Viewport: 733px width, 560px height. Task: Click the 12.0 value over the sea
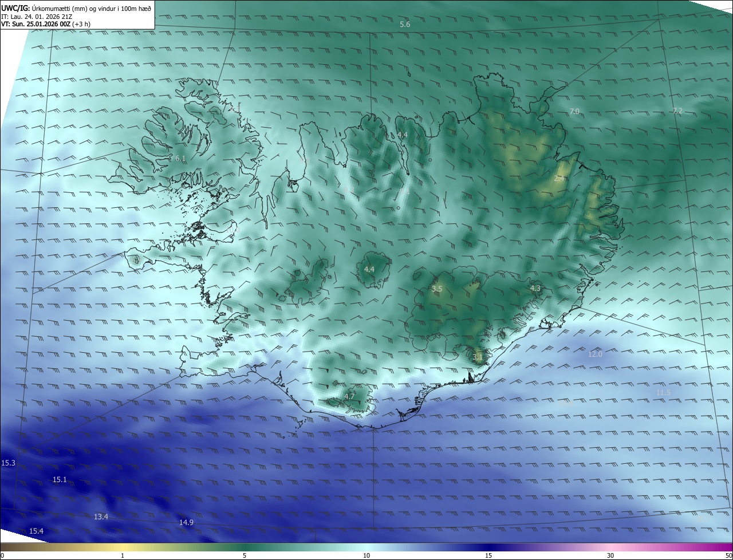click(x=596, y=354)
